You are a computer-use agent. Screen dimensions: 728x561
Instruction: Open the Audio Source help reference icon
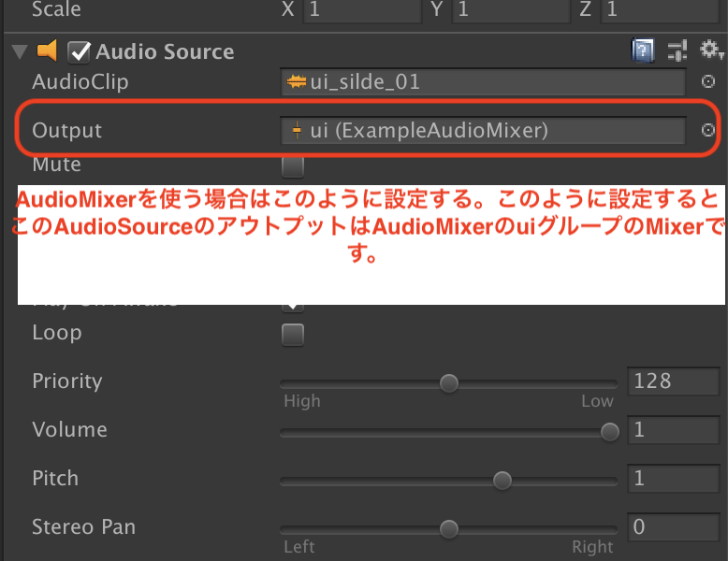click(x=643, y=50)
